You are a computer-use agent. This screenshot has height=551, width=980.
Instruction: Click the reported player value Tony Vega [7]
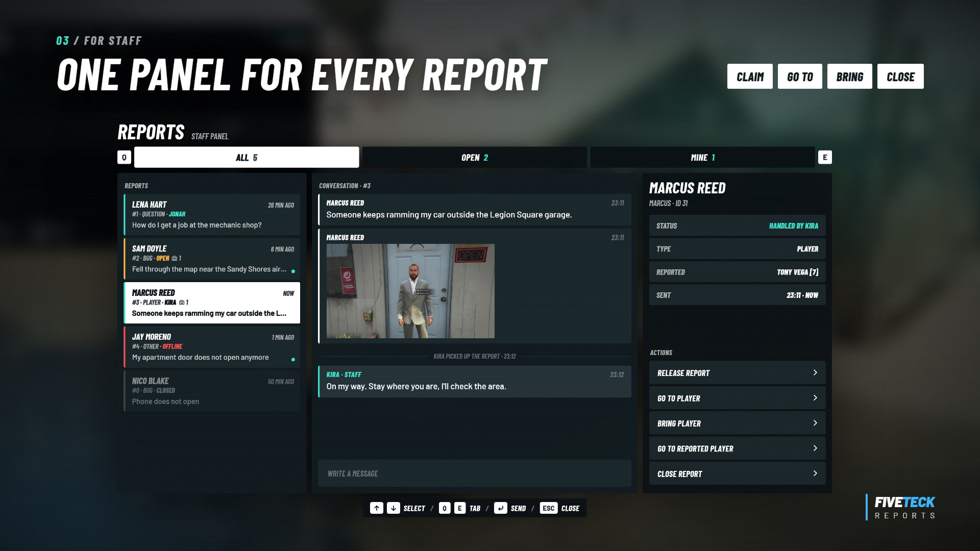797,272
